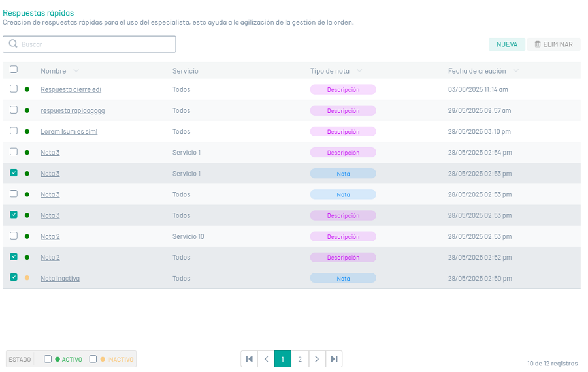The image size is (588, 372).
Task: Go to first page pagination icon
Action: [x=249, y=359]
